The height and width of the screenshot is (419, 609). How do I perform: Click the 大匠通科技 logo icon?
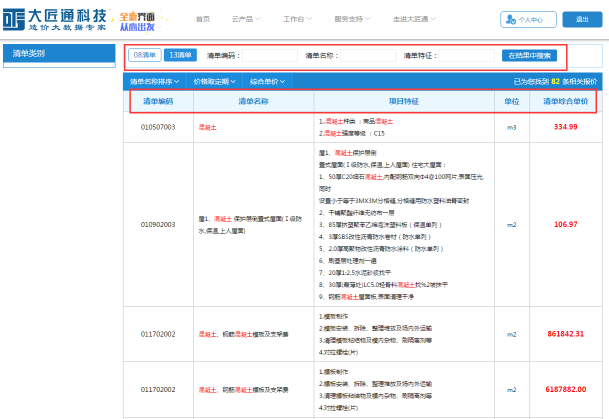15,19
